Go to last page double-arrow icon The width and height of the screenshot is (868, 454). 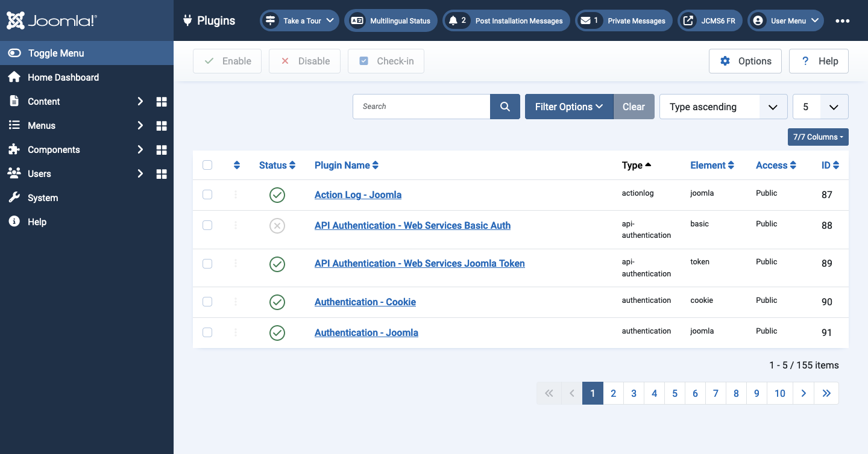826,393
